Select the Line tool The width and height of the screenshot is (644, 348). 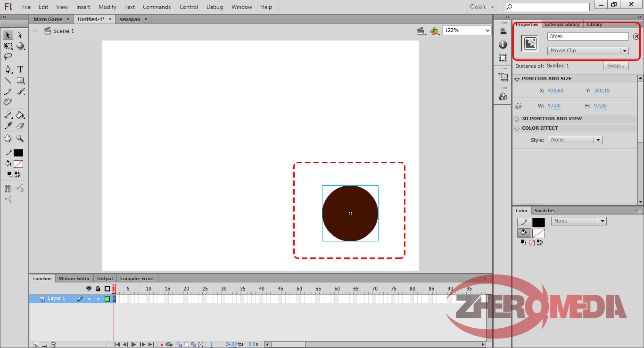click(8, 80)
